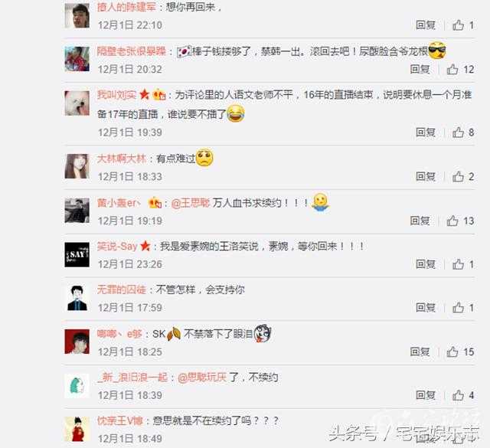
Task: Reply to comment posted at 19:19
Action: click(x=420, y=221)
